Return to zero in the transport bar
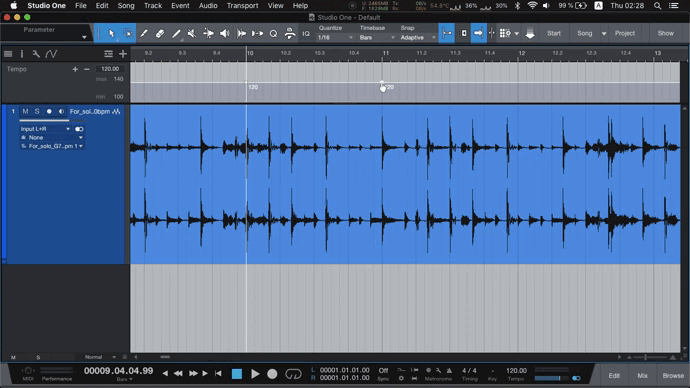 tap(218, 373)
